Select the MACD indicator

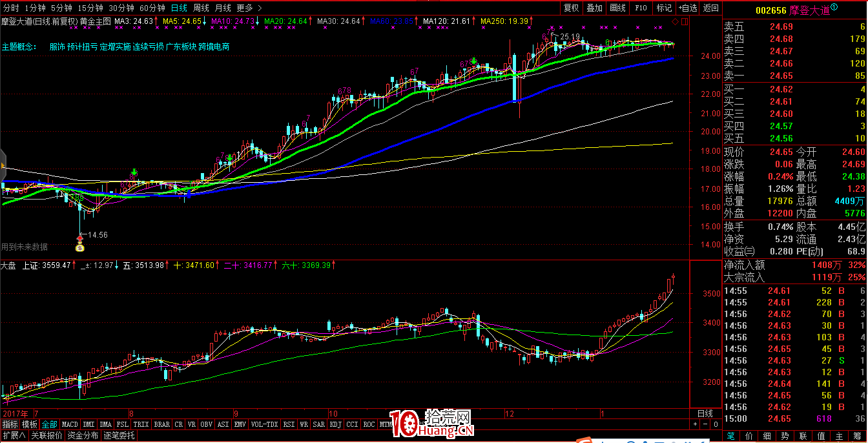tap(70, 424)
